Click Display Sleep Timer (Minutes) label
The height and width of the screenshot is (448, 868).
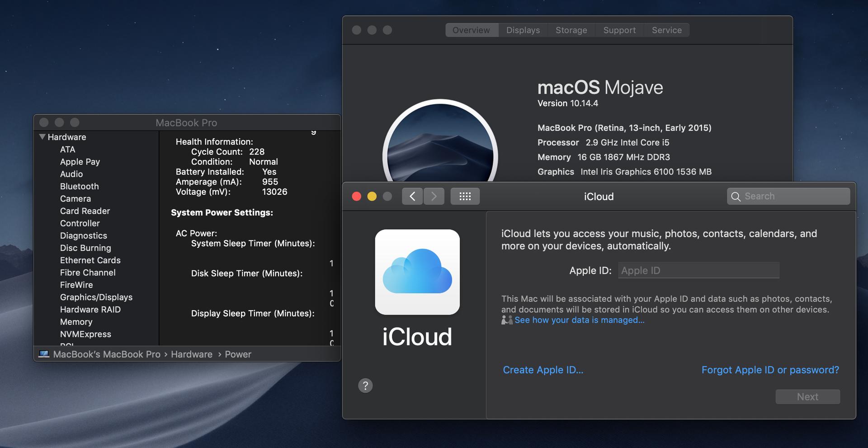click(253, 313)
